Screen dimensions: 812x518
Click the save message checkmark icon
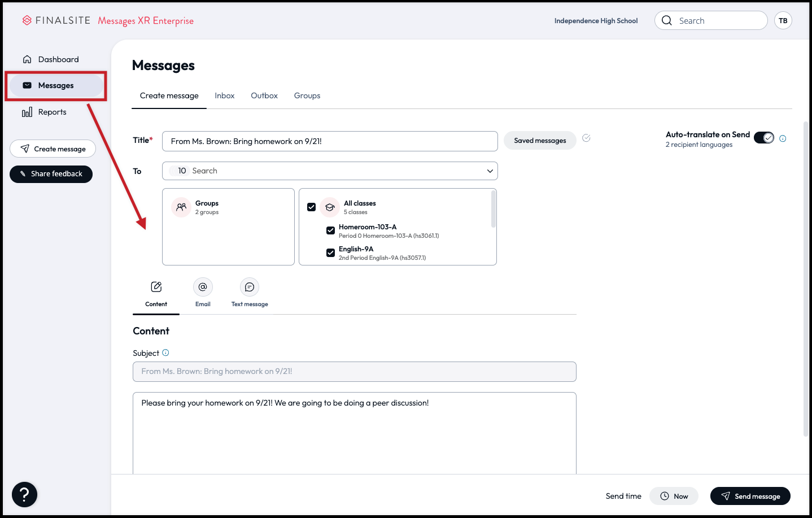coord(586,138)
